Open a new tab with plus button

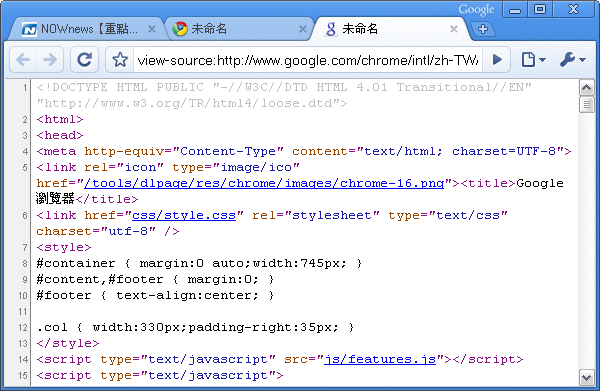click(x=483, y=29)
